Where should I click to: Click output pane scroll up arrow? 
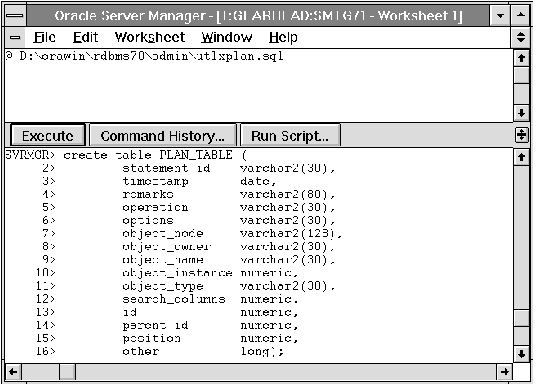click(x=521, y=157)
